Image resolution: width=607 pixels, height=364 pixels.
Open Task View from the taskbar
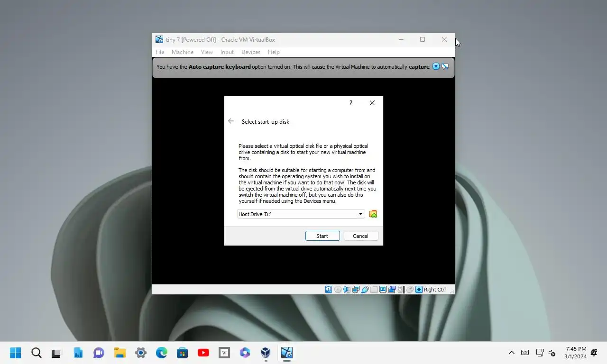57,353
